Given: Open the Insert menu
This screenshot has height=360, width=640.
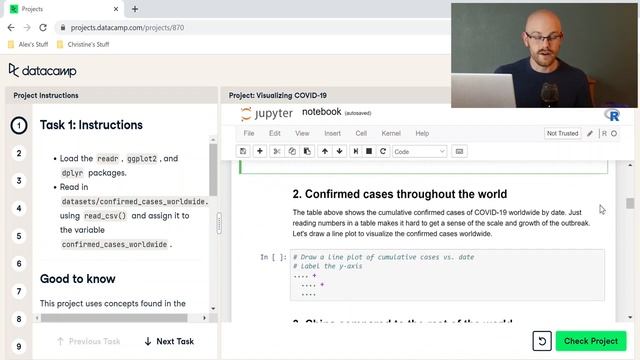Looking at the screenshot, I should (332, 133).
